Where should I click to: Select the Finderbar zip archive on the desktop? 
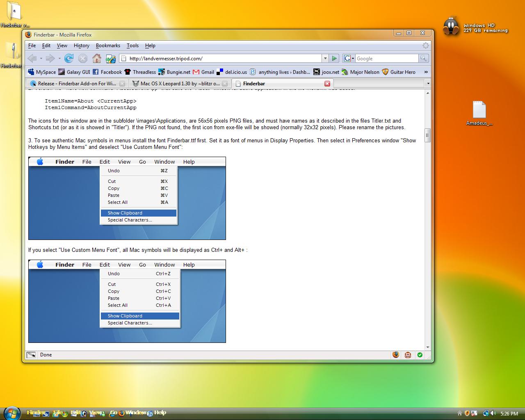click(x=11, y=55)
